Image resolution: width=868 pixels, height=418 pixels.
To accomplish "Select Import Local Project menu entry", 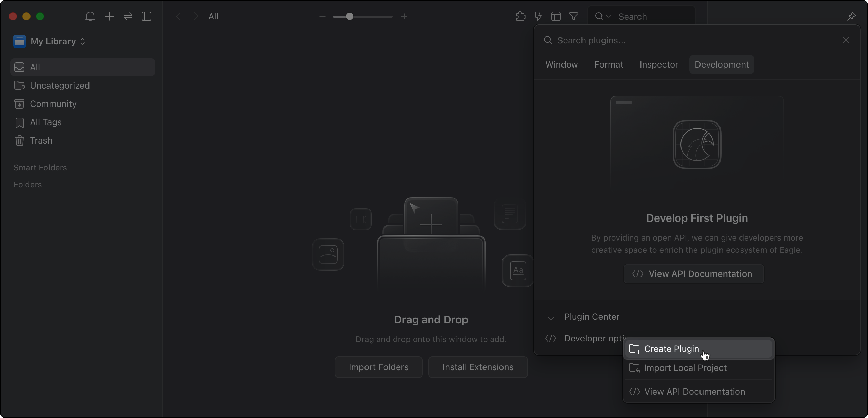I will [685, 368].
